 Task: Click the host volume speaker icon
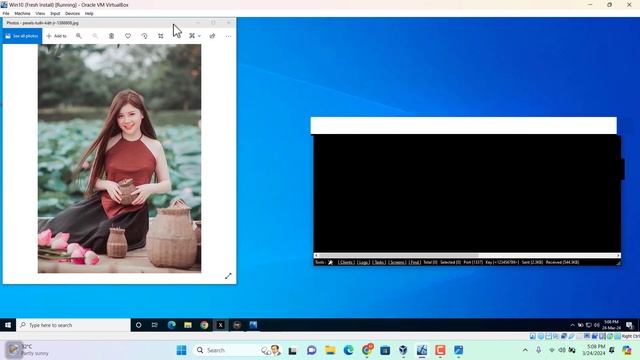562,350
